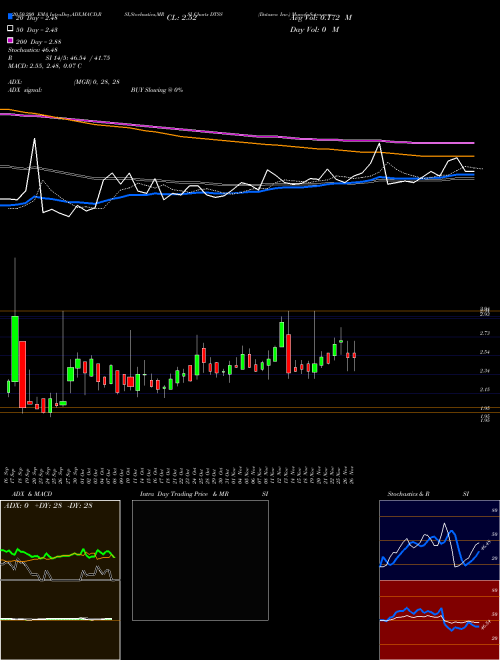
Task: Click the 'BUY Slowing @ 0%' signal text
Action: coord(157,90)
